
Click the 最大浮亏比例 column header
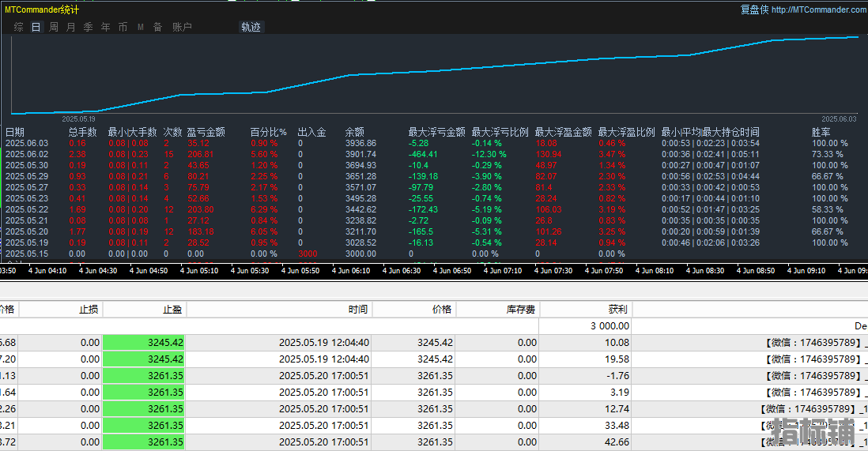(500, 132)
